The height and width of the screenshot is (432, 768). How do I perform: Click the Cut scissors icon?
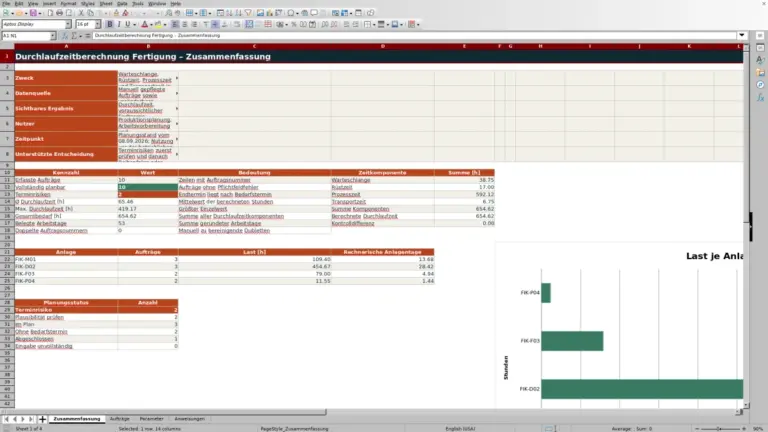coord(81,13)
